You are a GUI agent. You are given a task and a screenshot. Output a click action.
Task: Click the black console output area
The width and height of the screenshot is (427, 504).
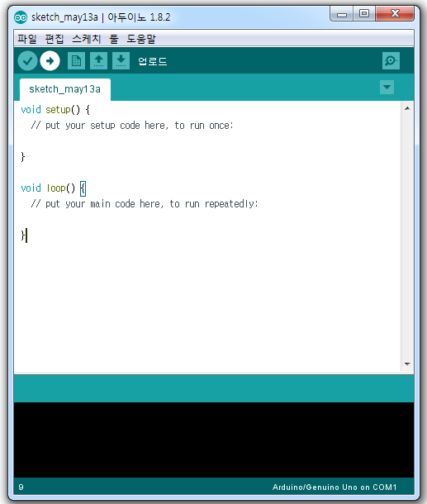[x=214, y=440]
